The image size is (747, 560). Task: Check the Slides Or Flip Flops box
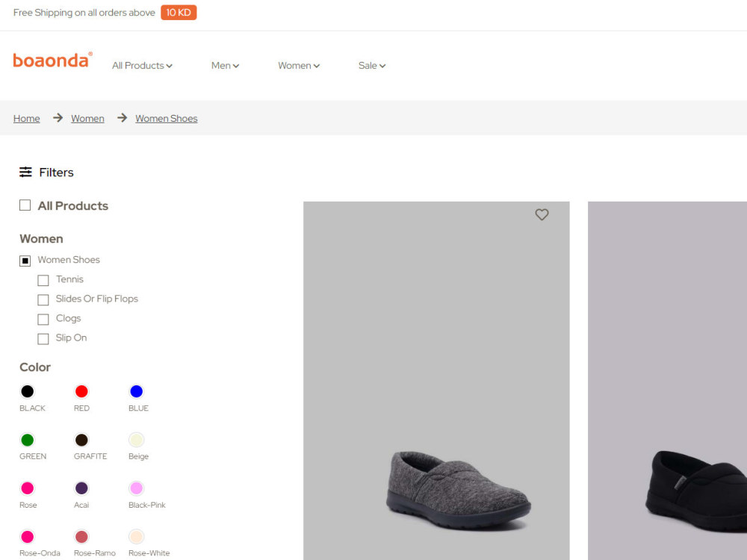tap(43, 299)
